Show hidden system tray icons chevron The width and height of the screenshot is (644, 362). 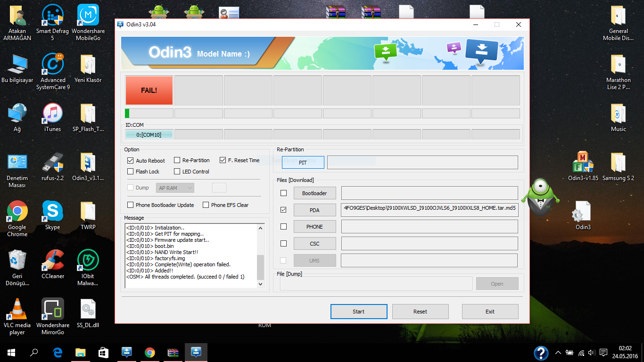[558, 353]
